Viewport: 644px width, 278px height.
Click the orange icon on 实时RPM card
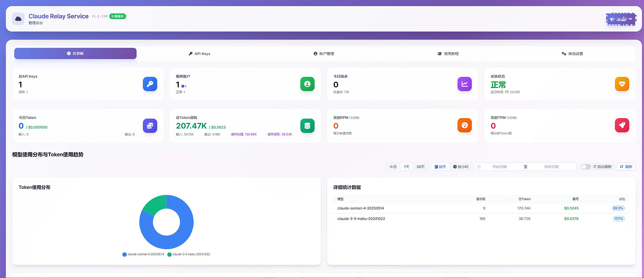click(x=464, y=126)
